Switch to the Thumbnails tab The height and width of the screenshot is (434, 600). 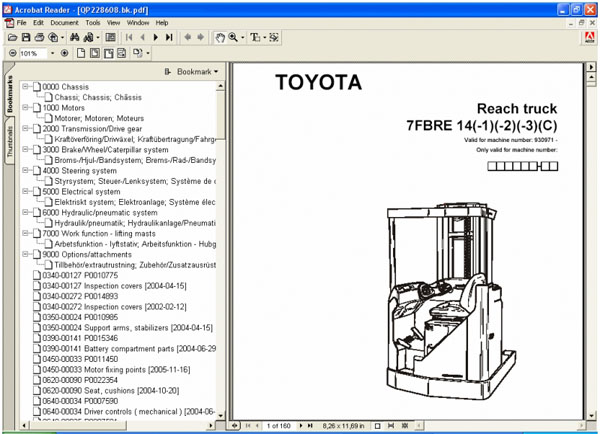point(10,141)
